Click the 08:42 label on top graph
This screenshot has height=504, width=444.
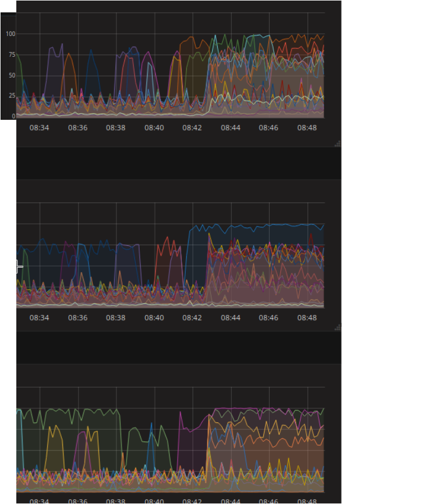[192, 128]
